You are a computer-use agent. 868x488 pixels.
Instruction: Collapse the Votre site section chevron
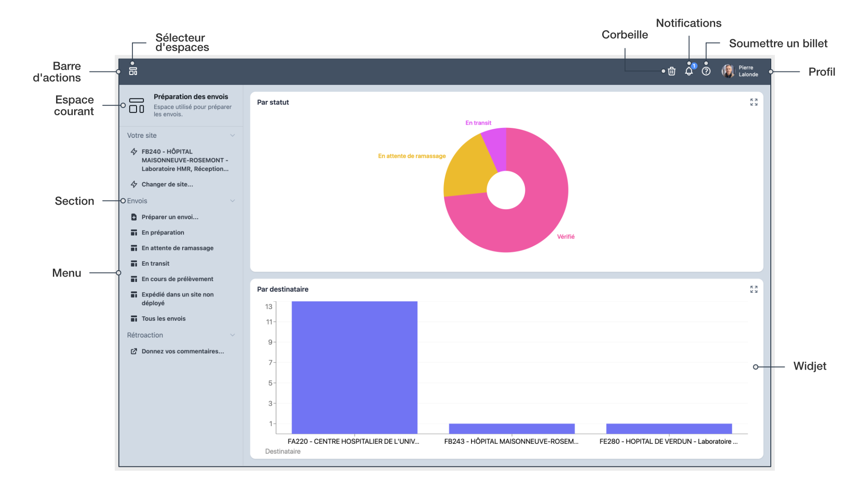click(x=232, y=136)
